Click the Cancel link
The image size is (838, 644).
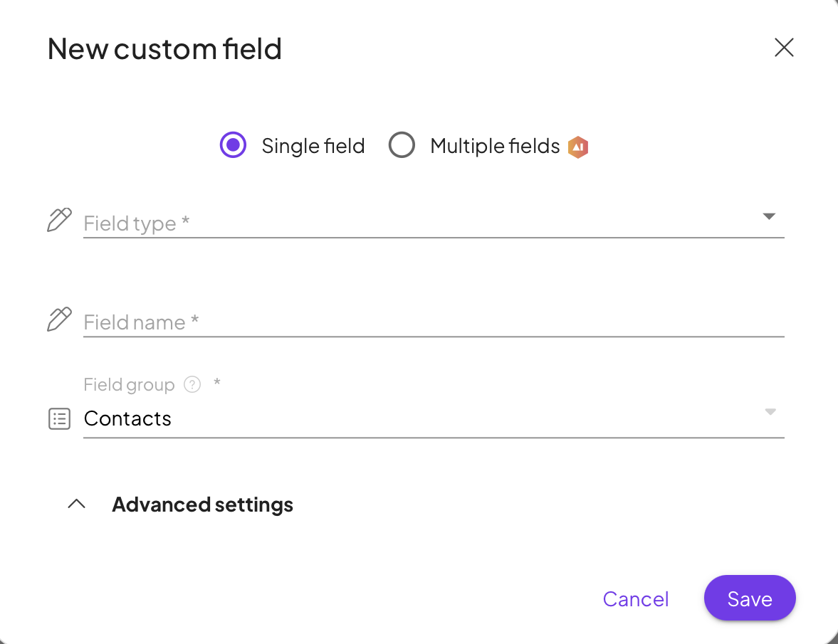tap(635, 599)
